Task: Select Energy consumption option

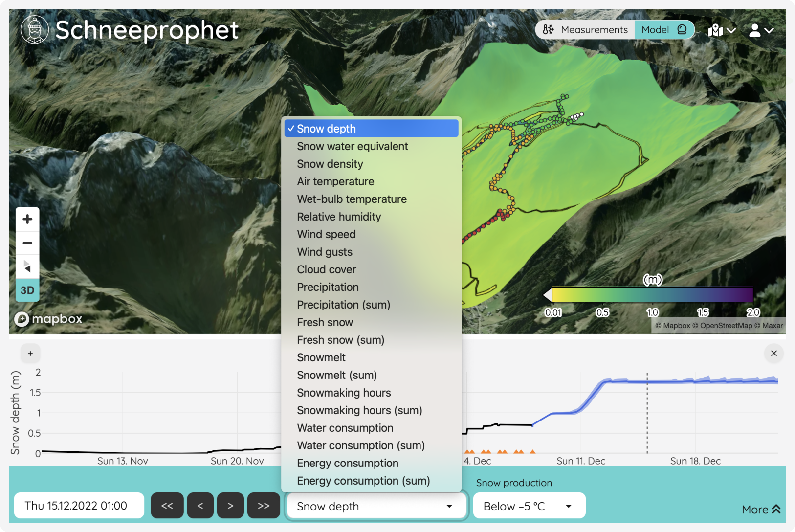Action: pos(372,463)
